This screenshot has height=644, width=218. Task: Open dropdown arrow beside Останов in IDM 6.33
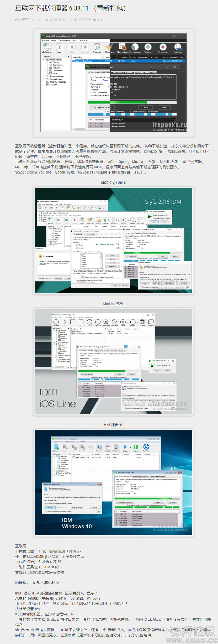click(x=141, y=448)
